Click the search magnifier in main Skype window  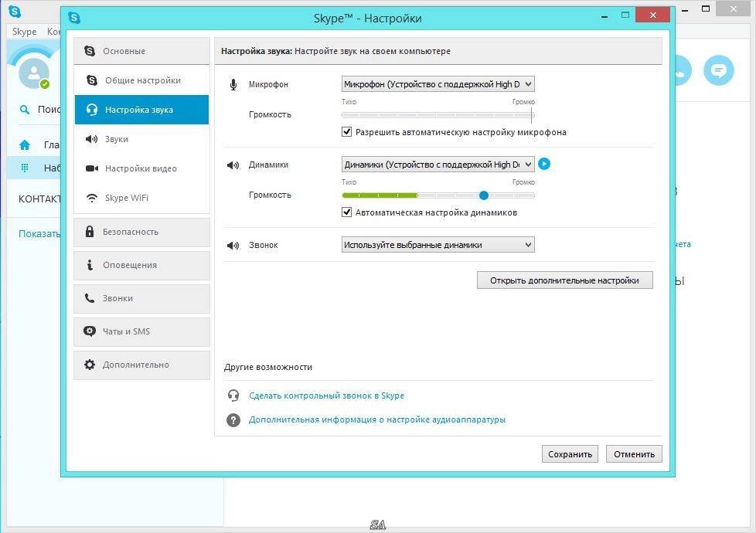[x=24, y=110]
